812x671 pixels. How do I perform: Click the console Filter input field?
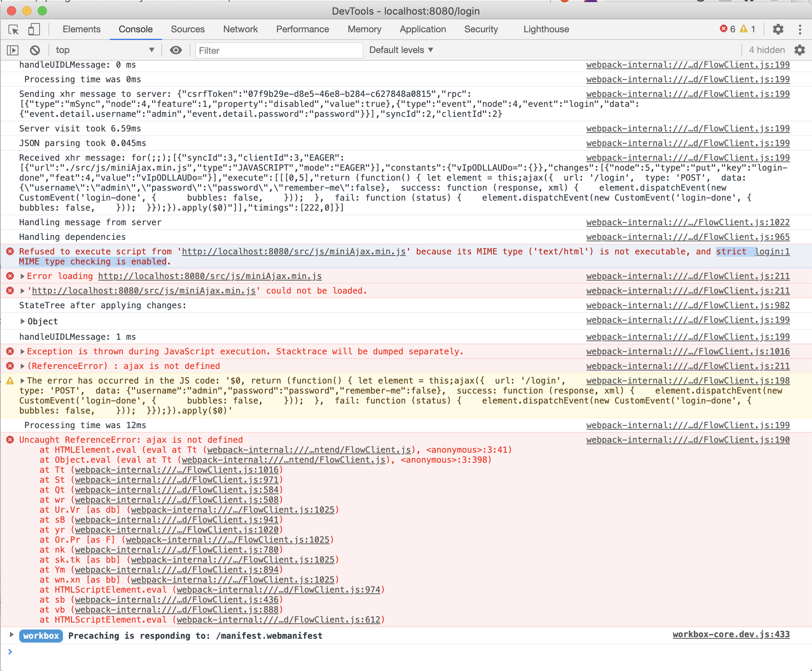pyautogui.click(x=279, y=51)
